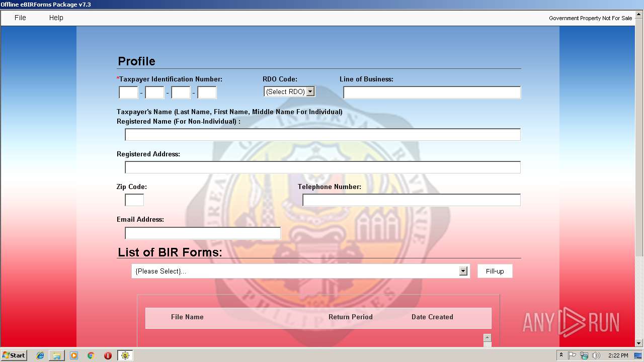Open Windows Explorer folder taskbar icon

(57, 355)
